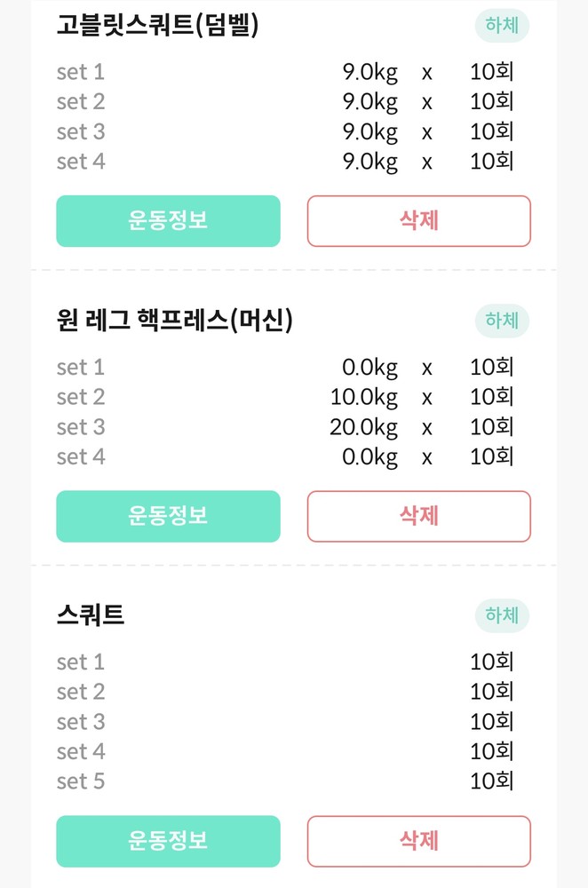Viewport: 588px width, 888px height.
Task: Tap set 1 reps 10회 in 스쿼트
Action: tap(492, 662)
